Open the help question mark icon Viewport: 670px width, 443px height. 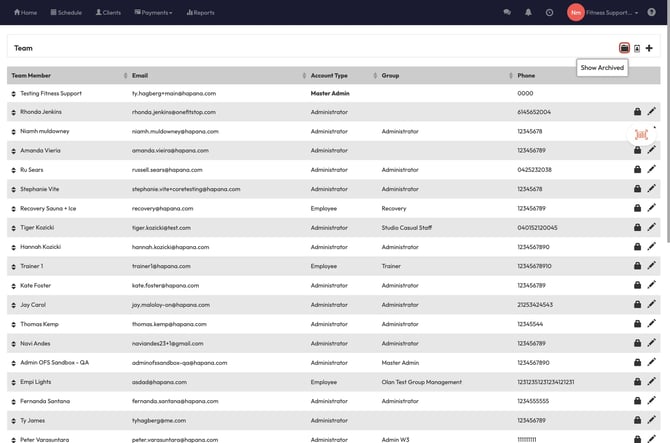coord(652,12)
